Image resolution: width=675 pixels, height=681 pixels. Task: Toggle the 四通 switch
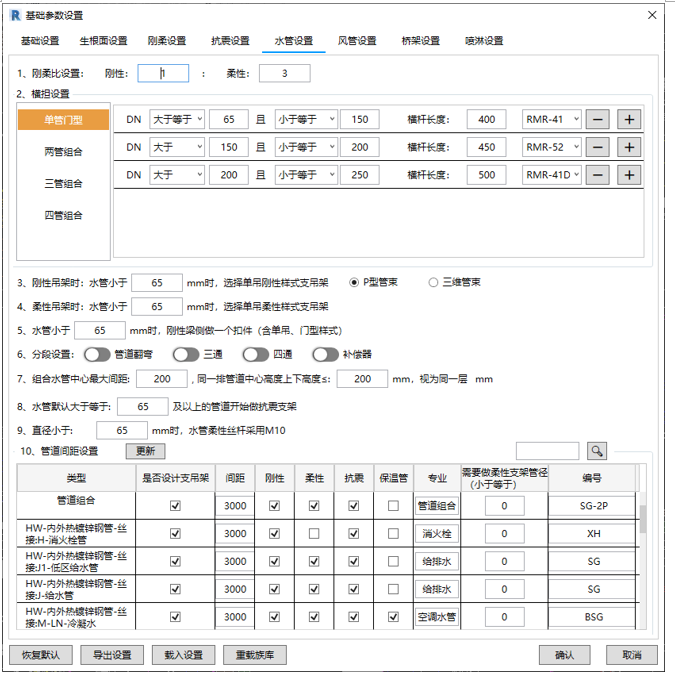[x=256, y=354]
